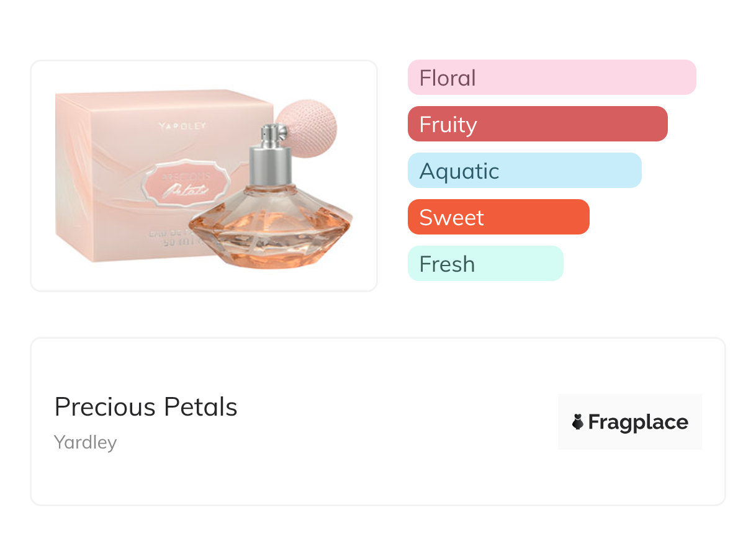Select the Floral scent accord bar
This screenshot has height=536, width=756.
click(x=552, y=78)
